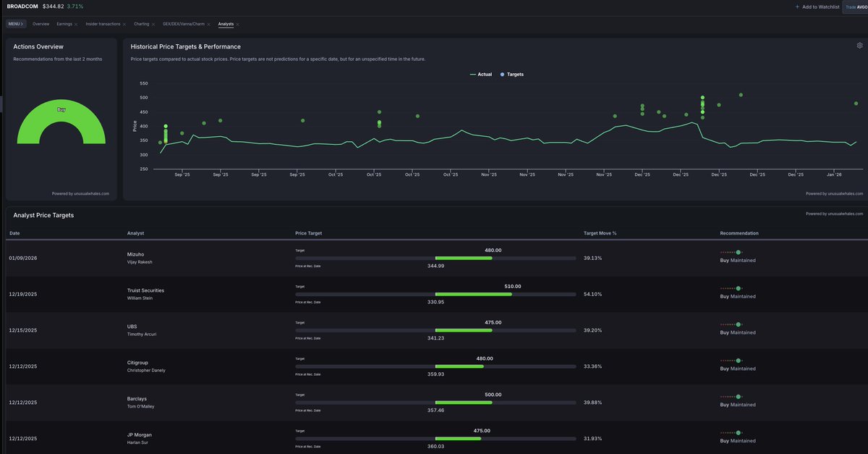Click Truist Securities price target bar

point(435,294)
